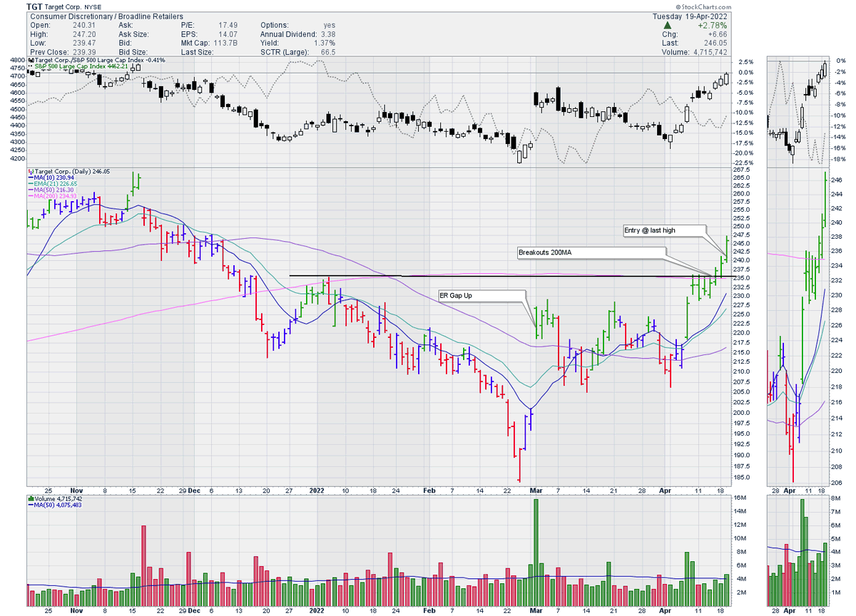Click the -22.5% relative performance axis label
This screenshot has width=856, height=616.
coord(742,163)
